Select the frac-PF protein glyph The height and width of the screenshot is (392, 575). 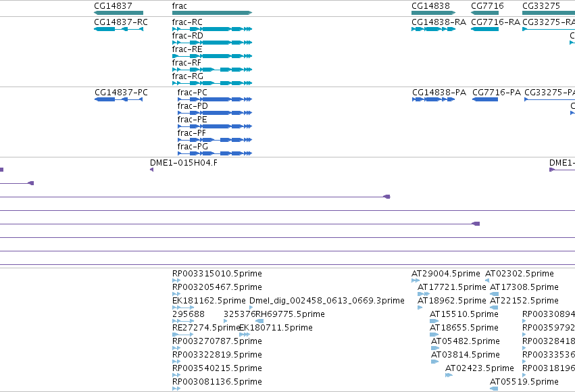214,140
